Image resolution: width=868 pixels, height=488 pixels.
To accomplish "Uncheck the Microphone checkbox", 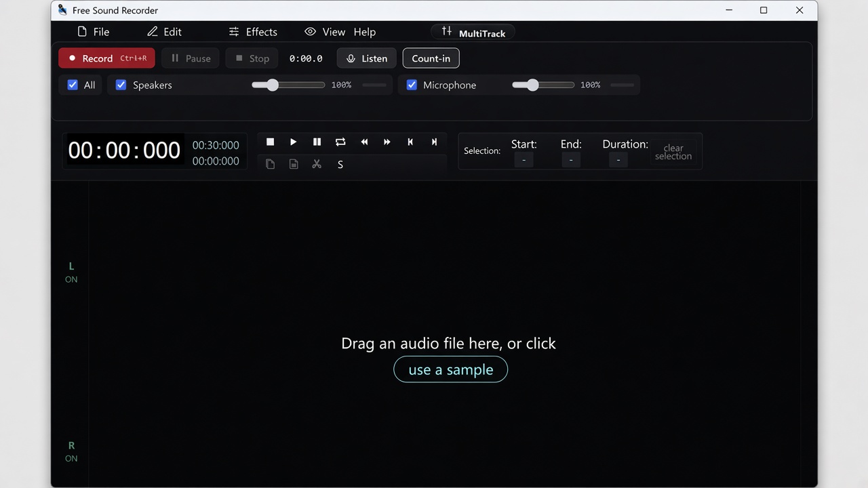I will coord(412,85).
